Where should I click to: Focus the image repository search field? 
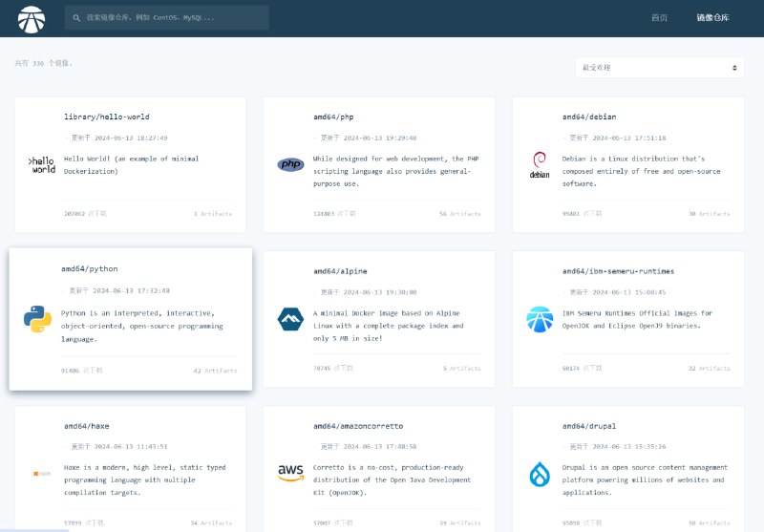point(166,17)
